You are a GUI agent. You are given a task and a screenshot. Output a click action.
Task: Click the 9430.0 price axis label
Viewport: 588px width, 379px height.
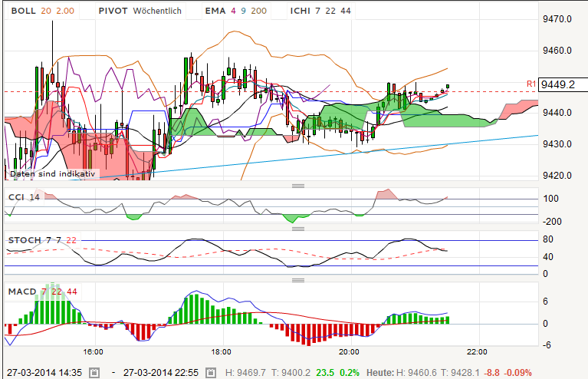point(557,143)
